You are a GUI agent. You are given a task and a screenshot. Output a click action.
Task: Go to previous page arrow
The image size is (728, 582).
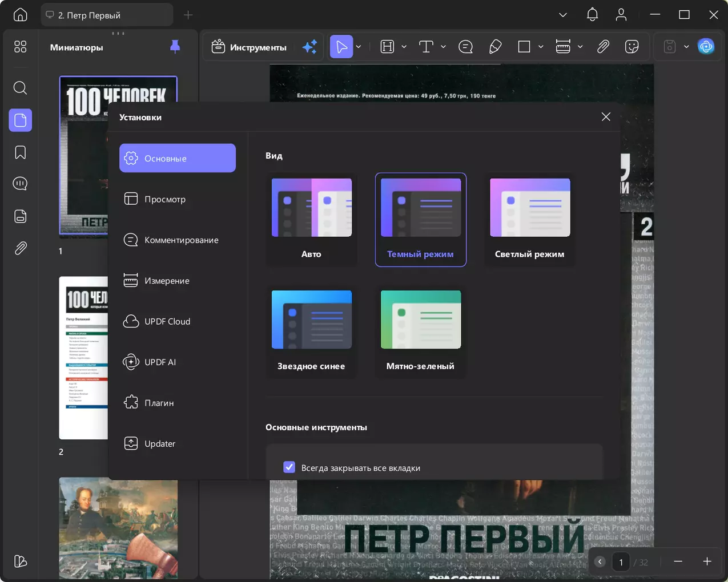pos(600,561)
